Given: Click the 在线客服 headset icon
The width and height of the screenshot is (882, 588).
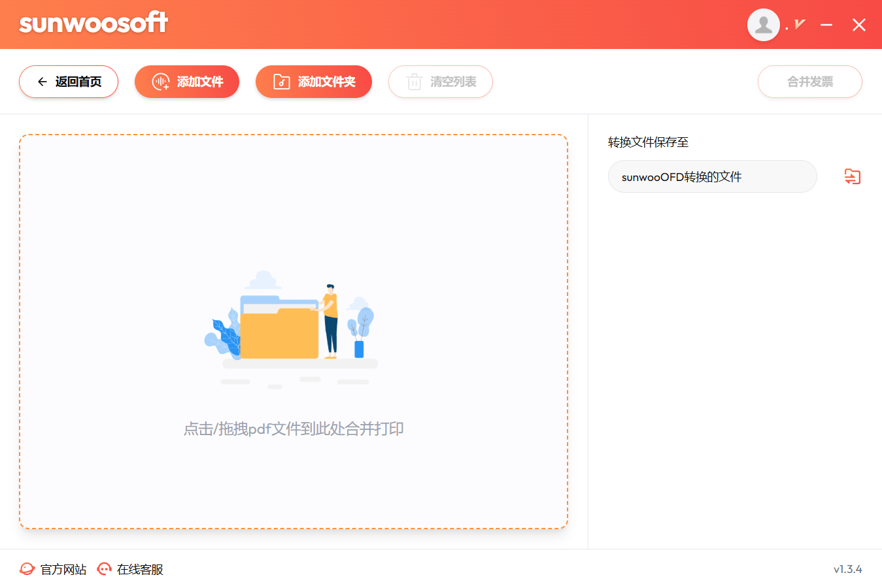Looking at the screenshot, I should tap(104, 569).
